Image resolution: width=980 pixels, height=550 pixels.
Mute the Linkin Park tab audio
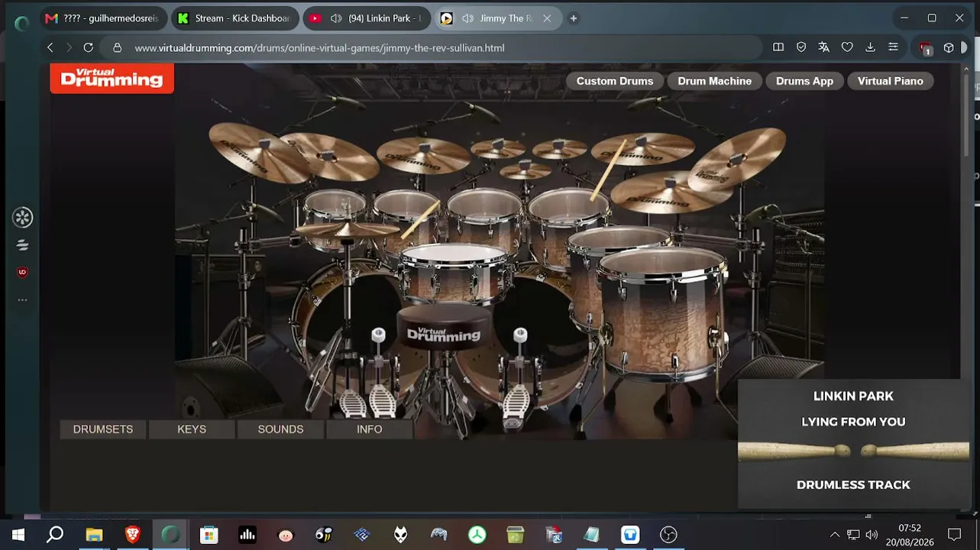[336, 18]
